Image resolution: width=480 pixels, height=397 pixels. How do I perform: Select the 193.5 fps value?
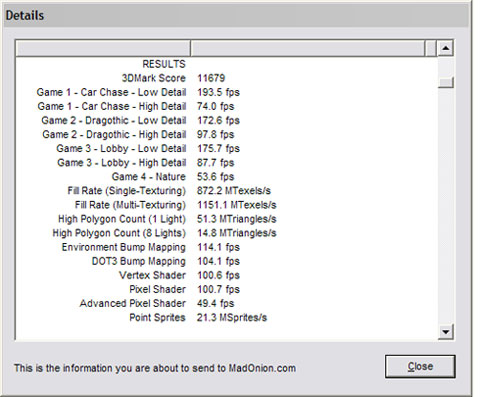(218, 92)
